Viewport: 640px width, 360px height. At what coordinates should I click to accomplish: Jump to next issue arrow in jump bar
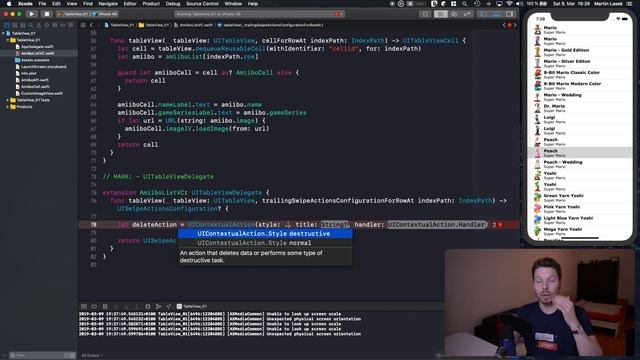tap(515, 25)
